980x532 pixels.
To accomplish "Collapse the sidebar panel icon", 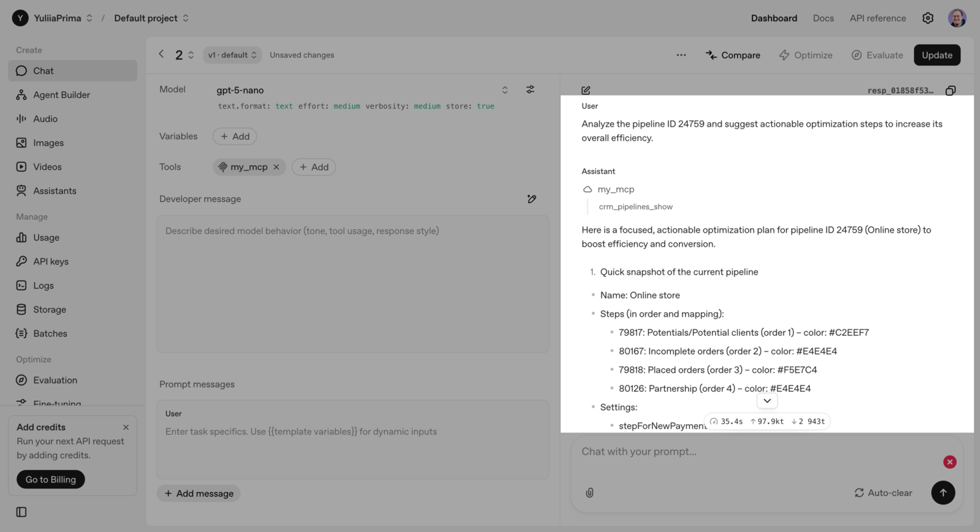I will tap(21, 512).
